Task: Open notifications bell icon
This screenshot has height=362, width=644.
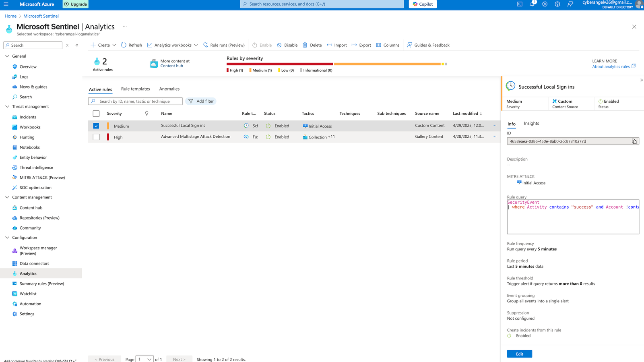Action: [x=532, y=4]
